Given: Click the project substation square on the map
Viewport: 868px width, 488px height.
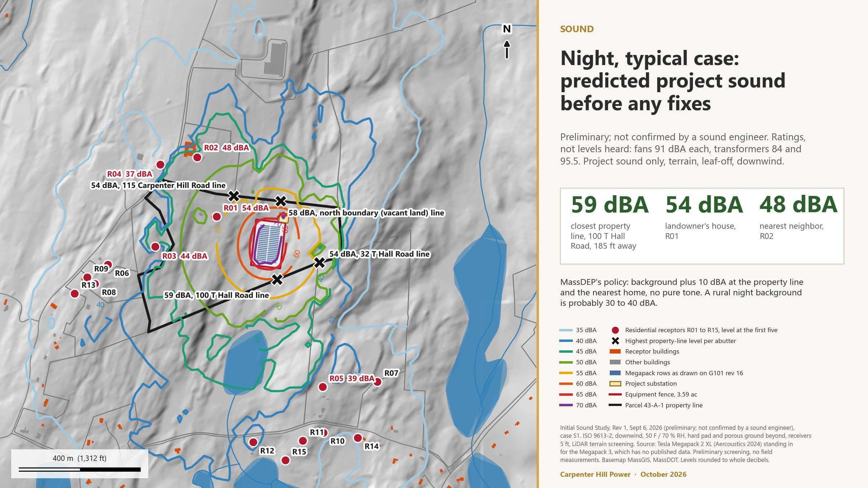Looking at the screenshot, I should pos(283,218).
